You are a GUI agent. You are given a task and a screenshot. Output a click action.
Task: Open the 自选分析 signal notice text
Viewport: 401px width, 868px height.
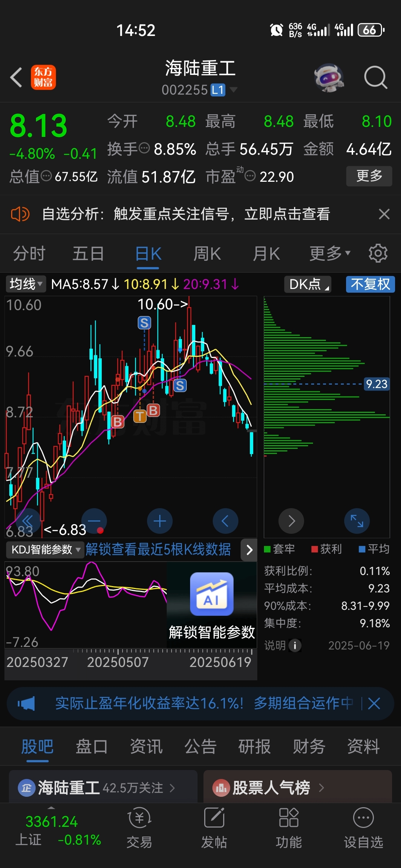coord(186,214)
